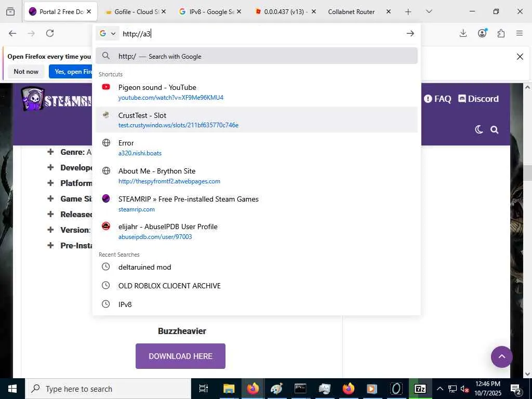Image resolution: width=532 pixels, height=399 pixels.
Task: Click the Buzzheavier heading text
Action: [182, 331]
